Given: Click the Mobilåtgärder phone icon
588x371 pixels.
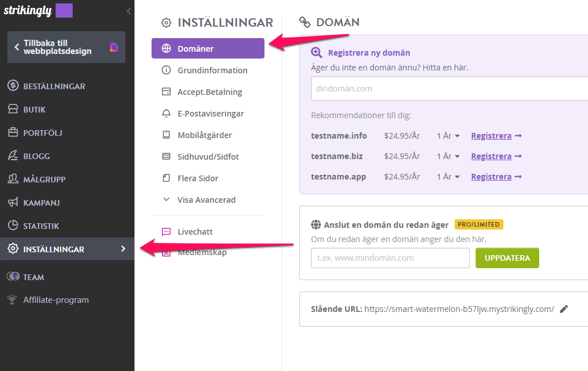Looking at the screenshot, I should pos(166,135).
